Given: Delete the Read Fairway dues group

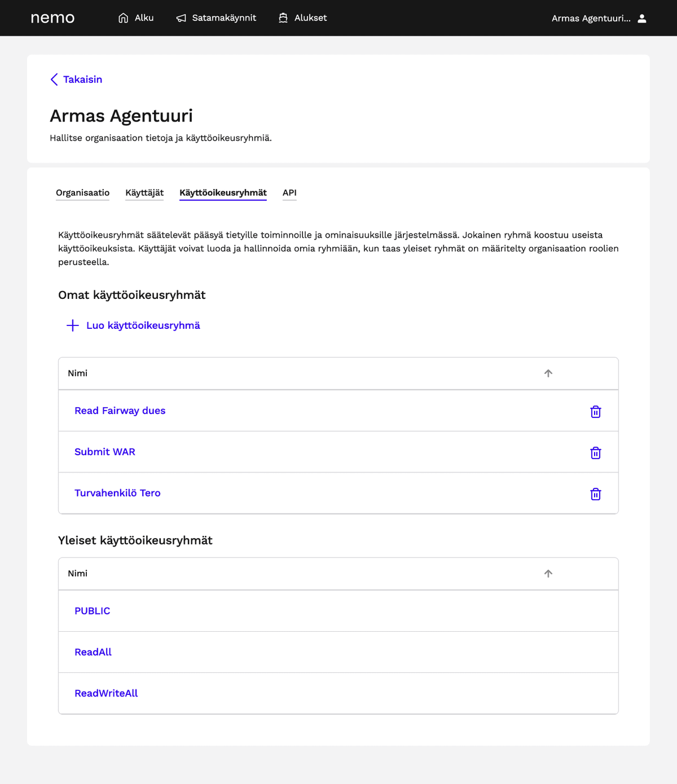Looking at the screenshot, I should click(x=595, y=412).
